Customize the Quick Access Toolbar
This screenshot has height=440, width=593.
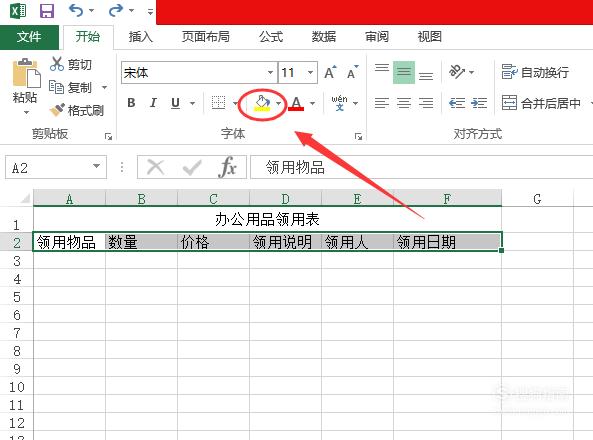150,12
